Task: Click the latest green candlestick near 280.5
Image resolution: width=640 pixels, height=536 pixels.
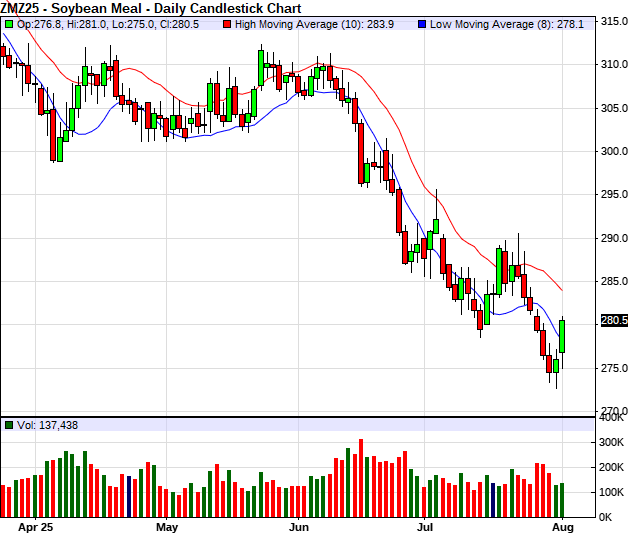Action: pos(563,337)
